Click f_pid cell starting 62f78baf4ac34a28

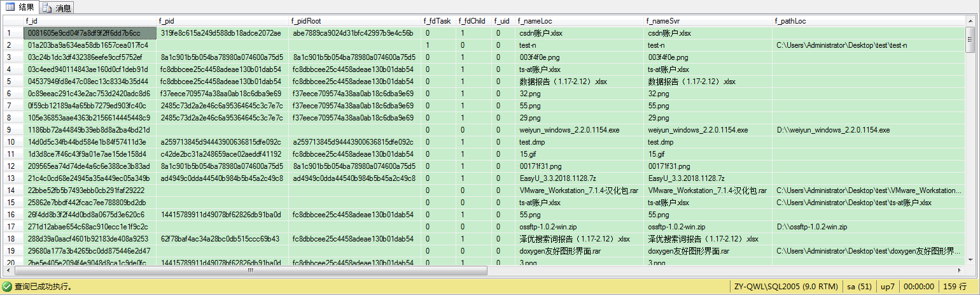(223, 238)
